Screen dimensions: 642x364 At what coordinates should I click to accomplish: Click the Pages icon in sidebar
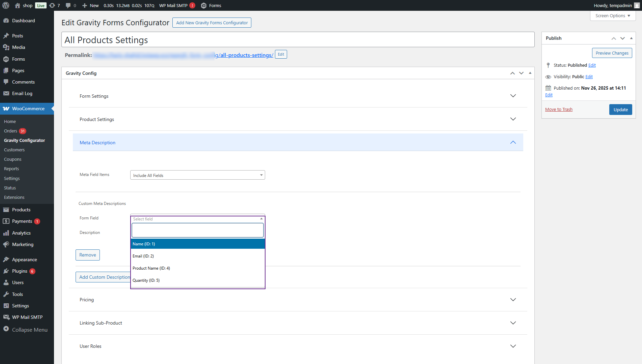(6, 70)
